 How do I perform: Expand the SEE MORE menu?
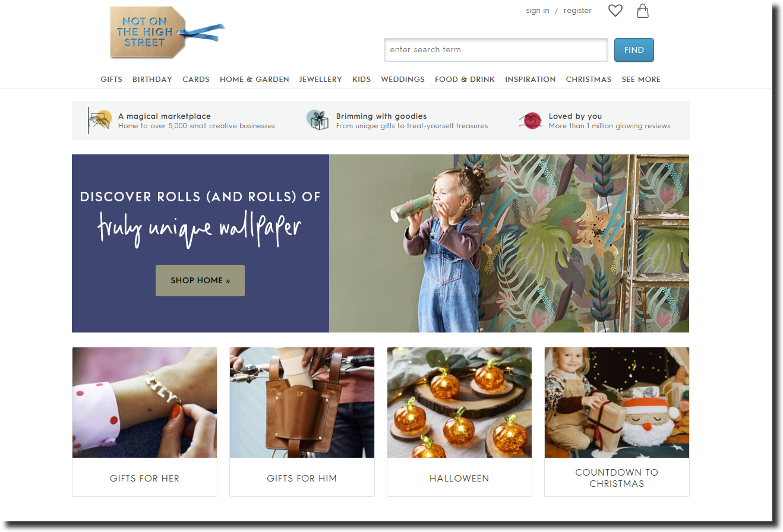641,80
